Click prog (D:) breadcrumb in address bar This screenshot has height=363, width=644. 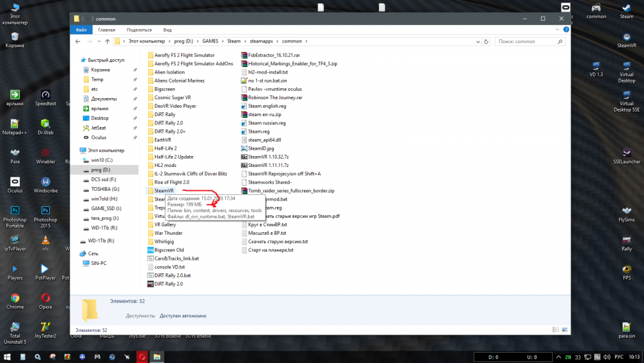tap(183, 41)
